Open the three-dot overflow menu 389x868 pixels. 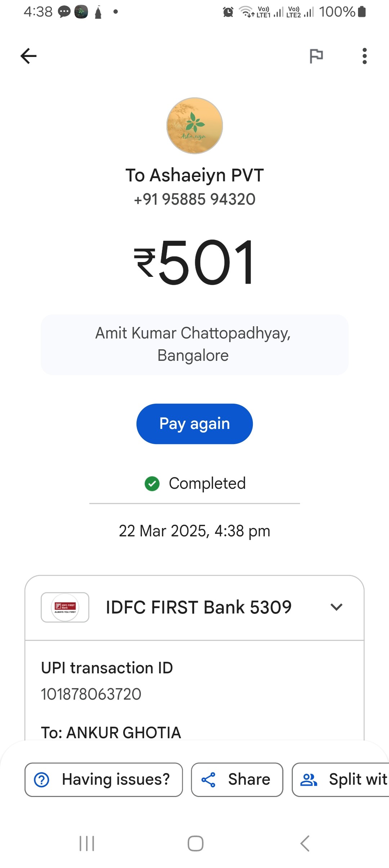[x=365, y=56]
